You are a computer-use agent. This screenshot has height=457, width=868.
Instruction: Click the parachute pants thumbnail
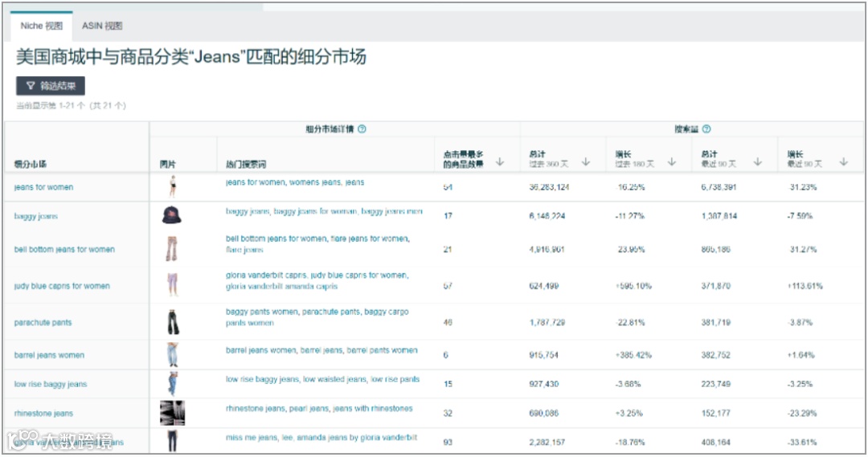tap(174, 322)
